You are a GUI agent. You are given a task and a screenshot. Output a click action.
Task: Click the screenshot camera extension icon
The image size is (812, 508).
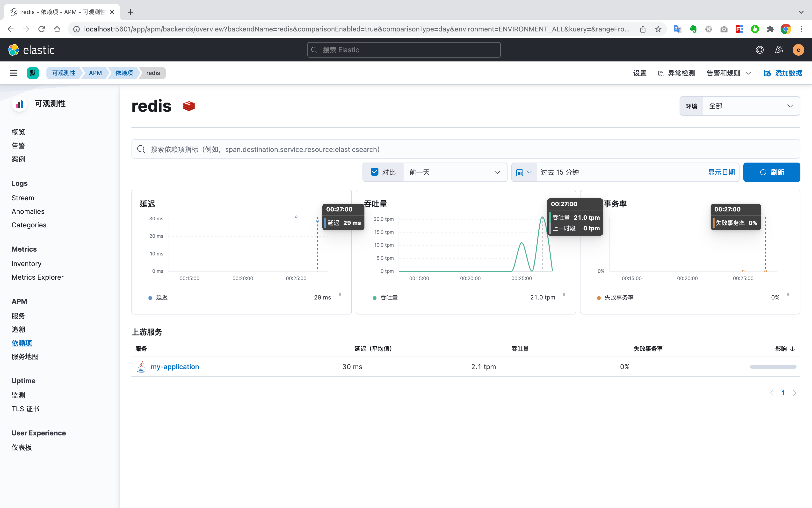click(x=724, y=29)
